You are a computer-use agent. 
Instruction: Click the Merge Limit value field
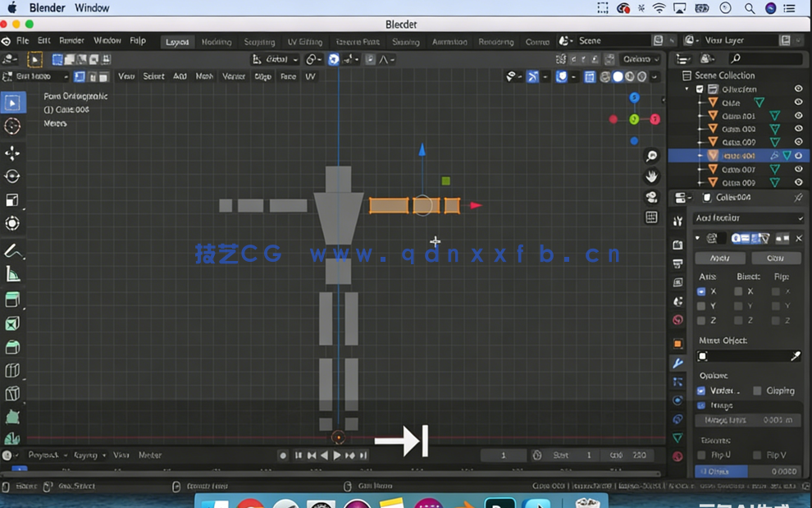[748, 419]
